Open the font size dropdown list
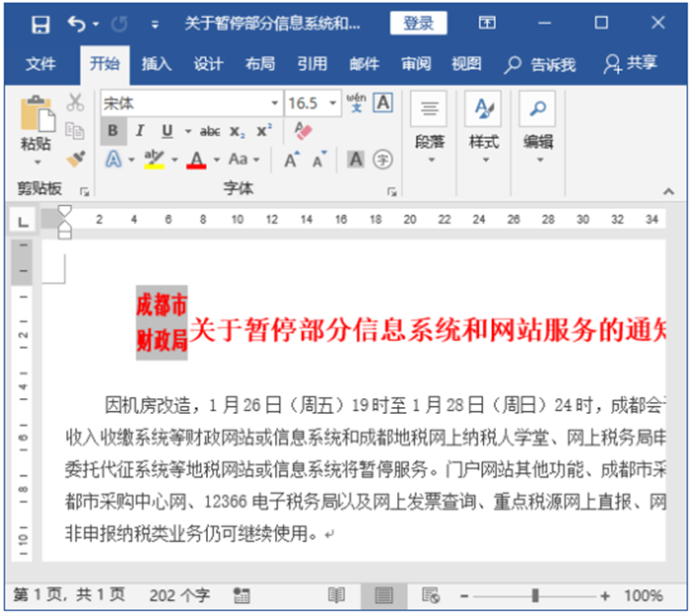 (x=331, y=103)
